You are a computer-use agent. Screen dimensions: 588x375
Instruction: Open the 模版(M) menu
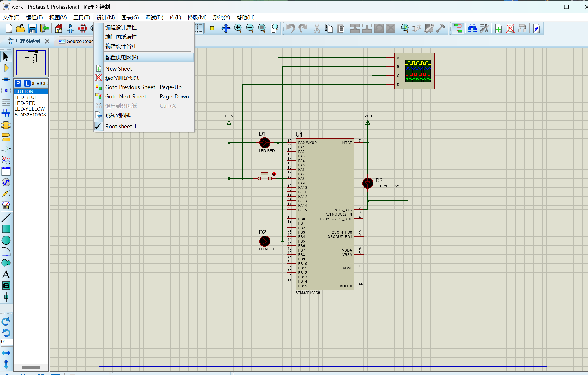pos(197,17)
